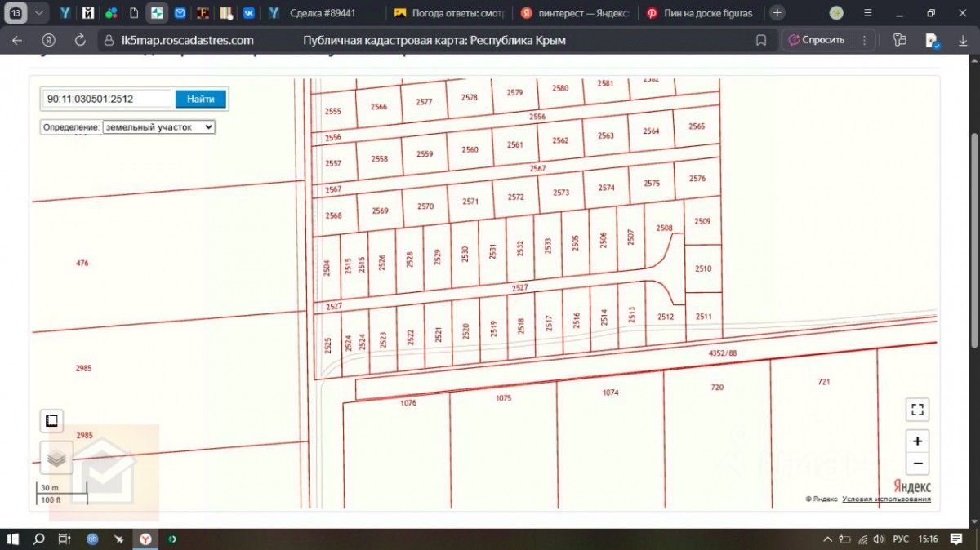The height and width of the screenshot is (550, 980).
Task: Go back with browser arrow
Action: [17, 40]
